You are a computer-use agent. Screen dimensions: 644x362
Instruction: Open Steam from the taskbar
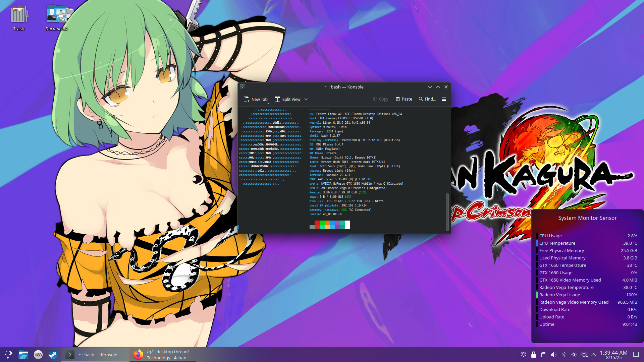(53, 355)
